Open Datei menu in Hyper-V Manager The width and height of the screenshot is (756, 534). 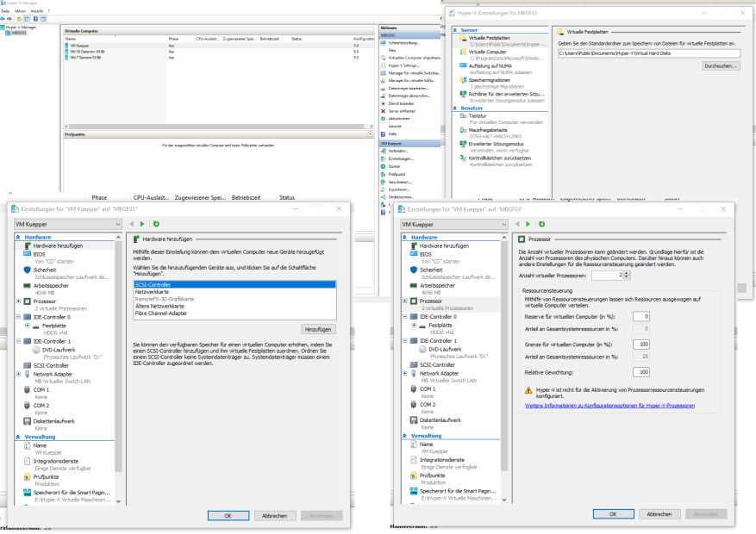coord(5,10)
